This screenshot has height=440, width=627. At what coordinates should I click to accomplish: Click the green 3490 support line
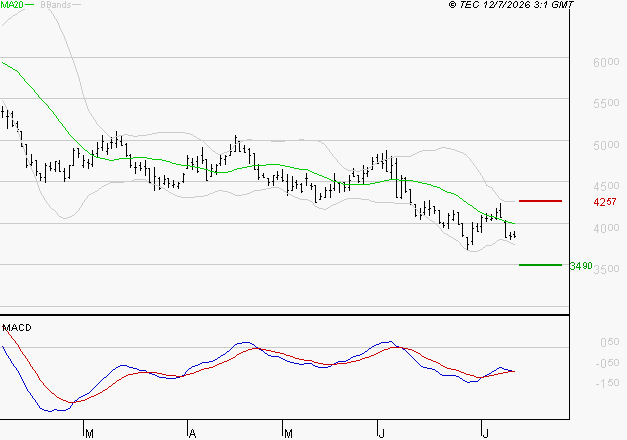540,265
